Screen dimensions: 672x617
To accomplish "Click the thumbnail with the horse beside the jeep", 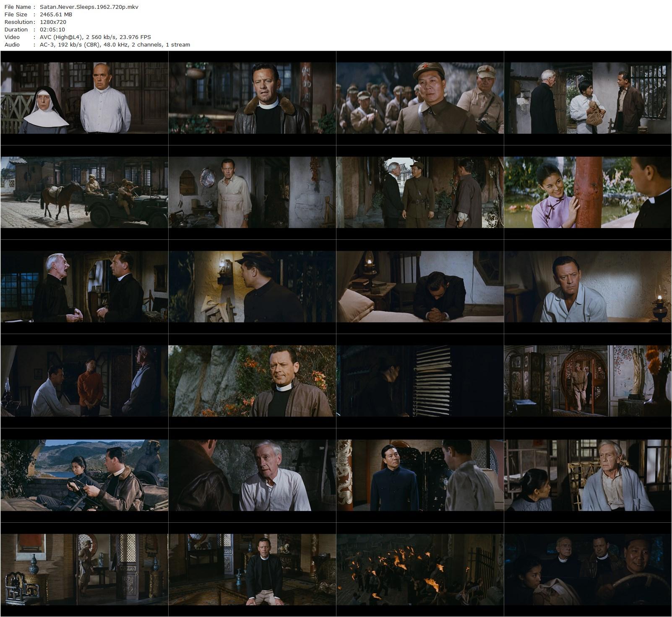I will coord(84,192).
